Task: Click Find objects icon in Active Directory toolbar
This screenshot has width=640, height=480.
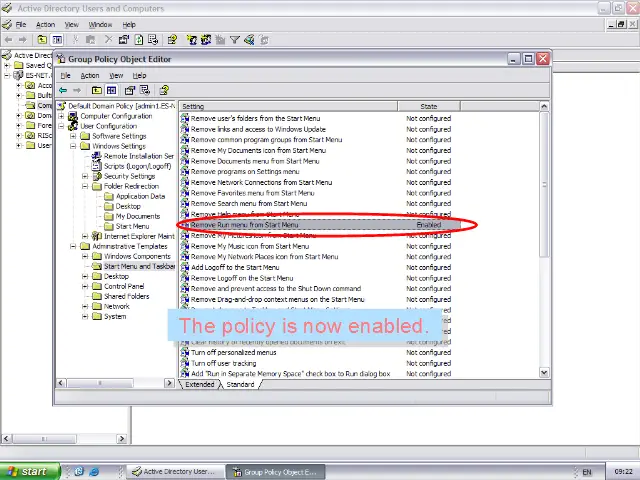Action: [x=249, y=40]
